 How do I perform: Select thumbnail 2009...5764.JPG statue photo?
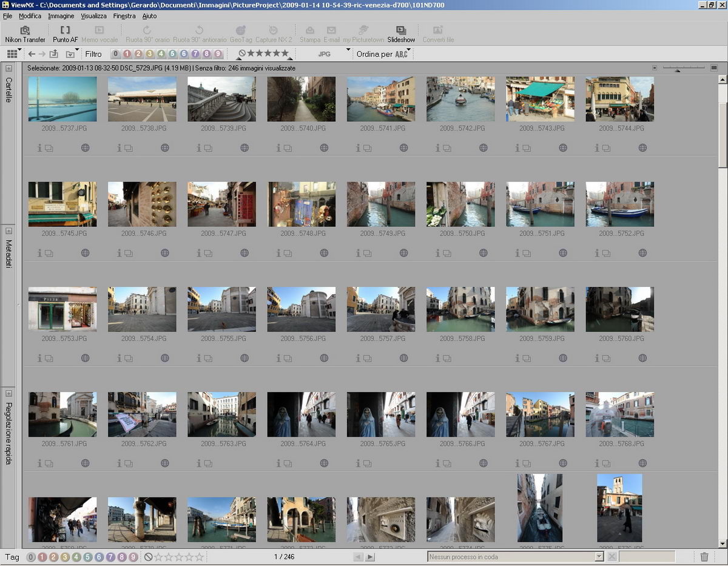pos(302,414)
